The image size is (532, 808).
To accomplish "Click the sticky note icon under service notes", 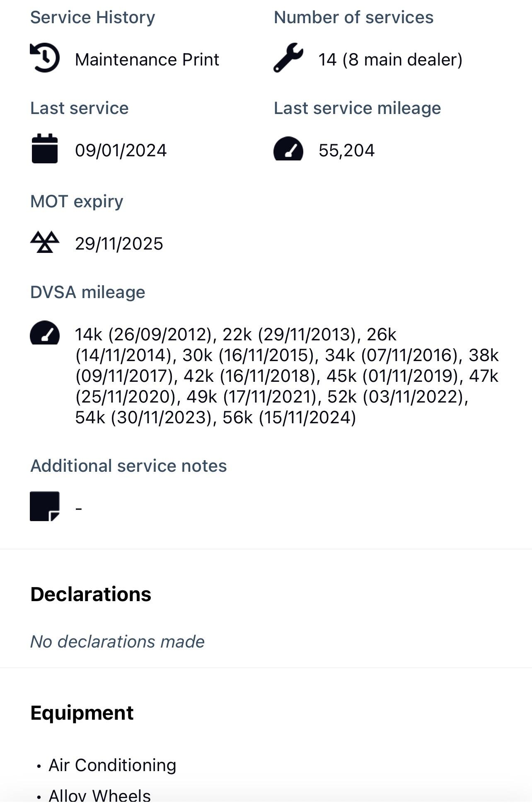I will 45,506.
